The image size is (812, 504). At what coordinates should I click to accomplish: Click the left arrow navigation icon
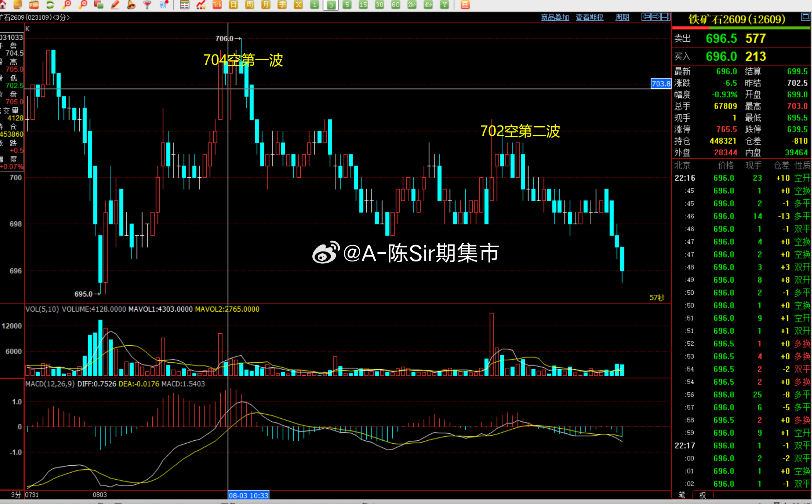pyautogui.click(x=646, y=17)
